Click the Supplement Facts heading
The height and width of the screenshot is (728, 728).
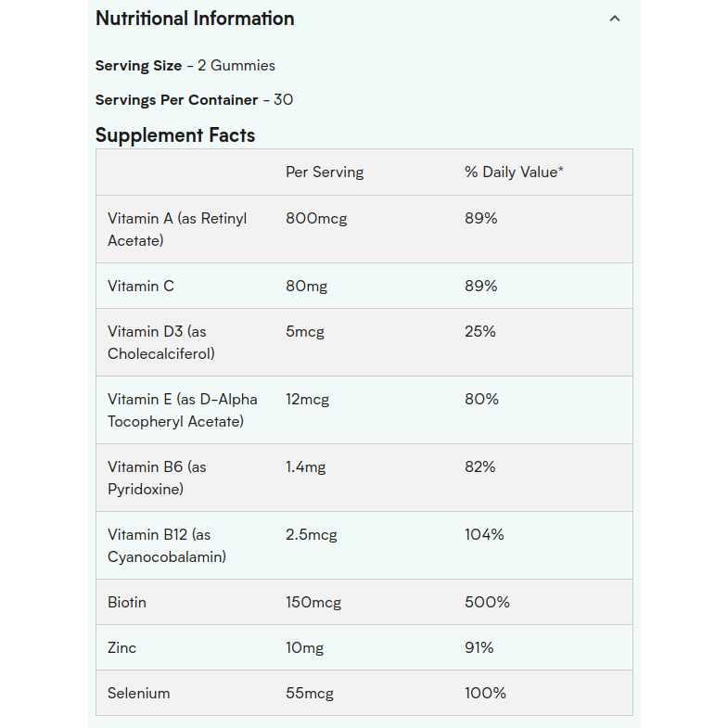click(175, 135)
